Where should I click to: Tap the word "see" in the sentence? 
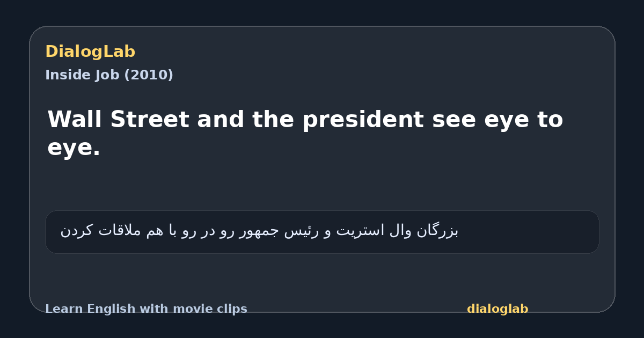[x=453, y=120]
